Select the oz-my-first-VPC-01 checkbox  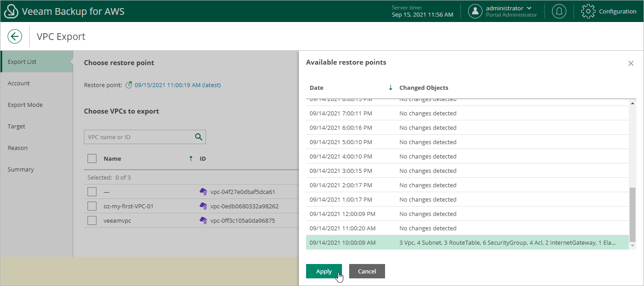92,206
